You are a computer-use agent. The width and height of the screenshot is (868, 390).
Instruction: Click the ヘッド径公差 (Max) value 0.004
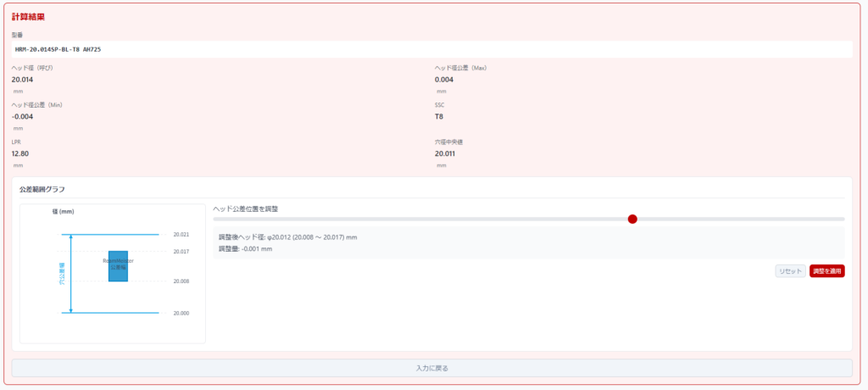tap(444, 79)
